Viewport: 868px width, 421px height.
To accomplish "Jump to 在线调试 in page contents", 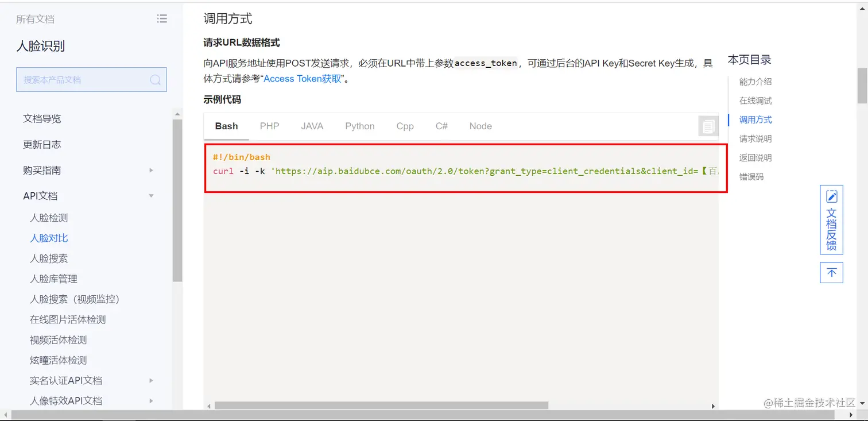I will [755, 101].
